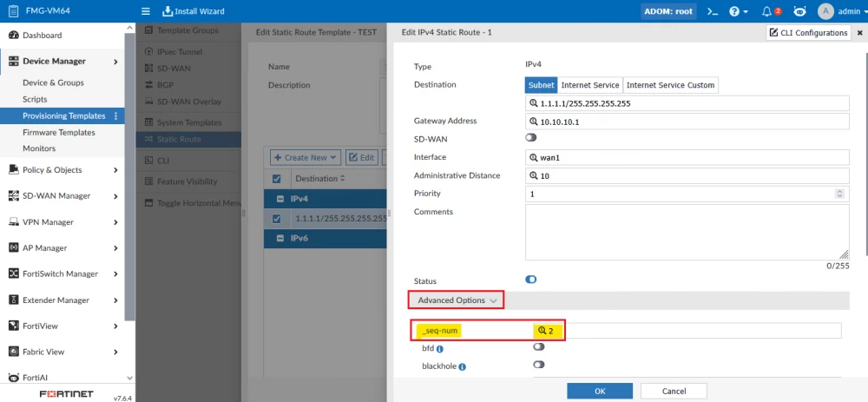Open Create New dropdown

click(x=306, y=158)
